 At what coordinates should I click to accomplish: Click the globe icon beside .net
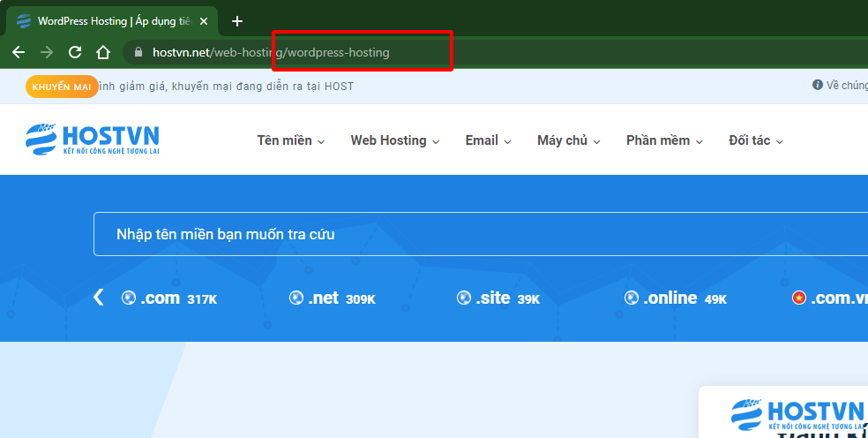click(x=296, y=298)
